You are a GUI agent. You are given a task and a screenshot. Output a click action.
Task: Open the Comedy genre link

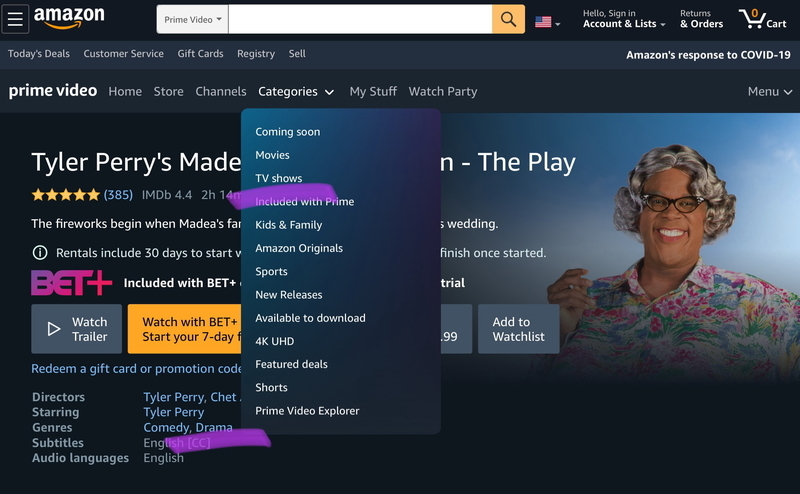pos(167,428)
